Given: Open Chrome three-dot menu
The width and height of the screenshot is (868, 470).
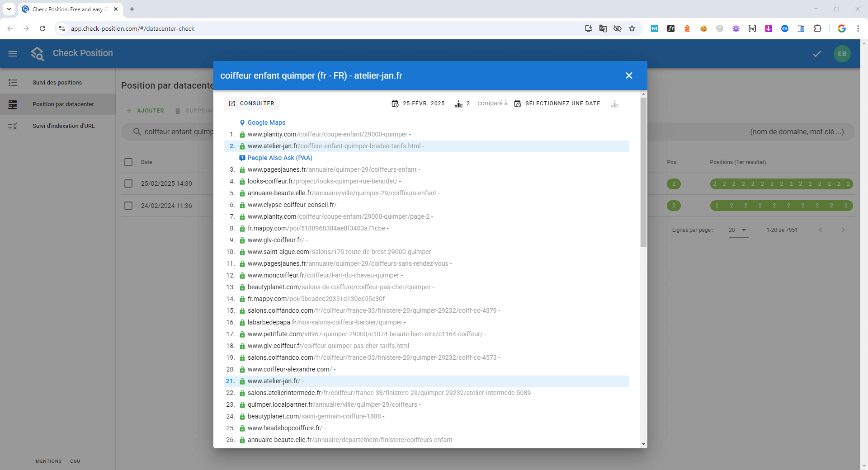Looking at the screenshot, I should point(858,28).
